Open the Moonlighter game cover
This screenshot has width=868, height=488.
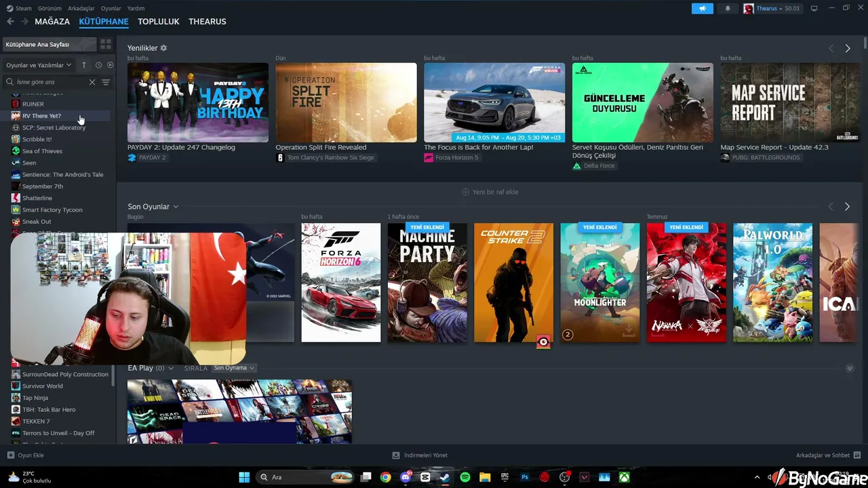600,283
